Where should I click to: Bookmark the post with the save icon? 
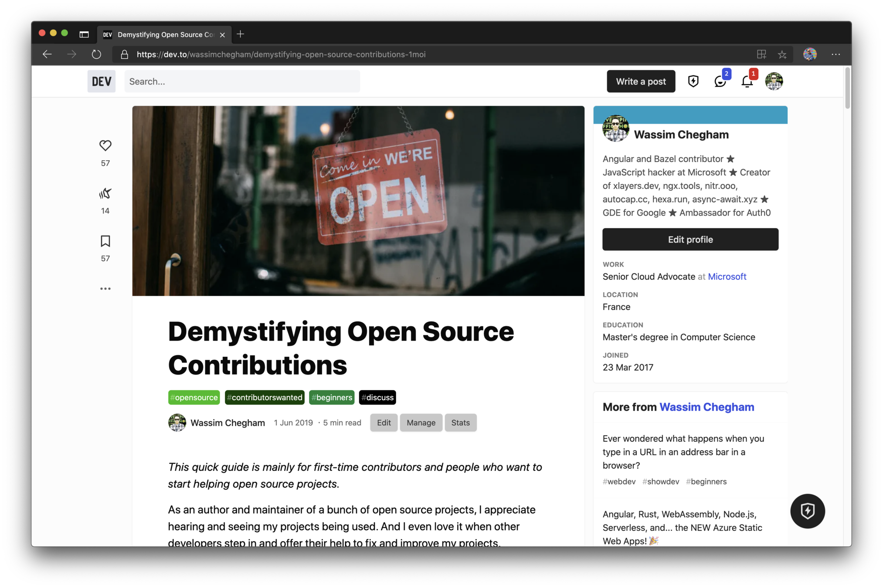coord(105,241)
